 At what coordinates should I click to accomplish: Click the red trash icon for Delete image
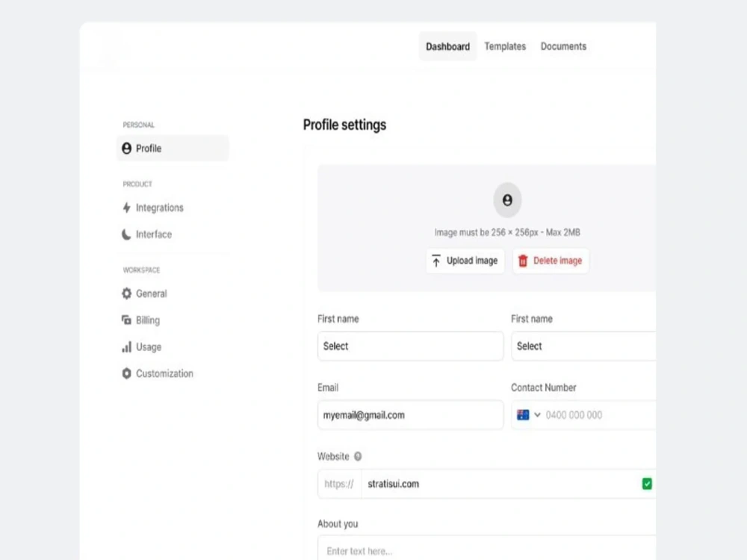tap(521, 261)
